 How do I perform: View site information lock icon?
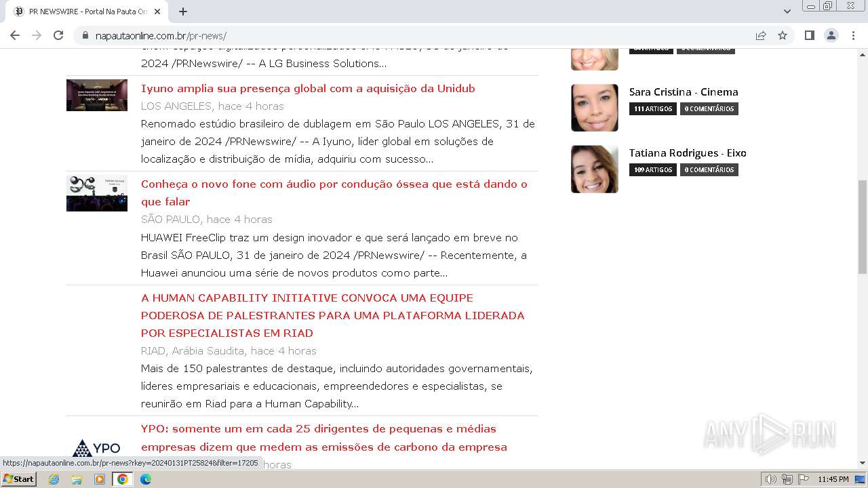click(x=85, y=35)
